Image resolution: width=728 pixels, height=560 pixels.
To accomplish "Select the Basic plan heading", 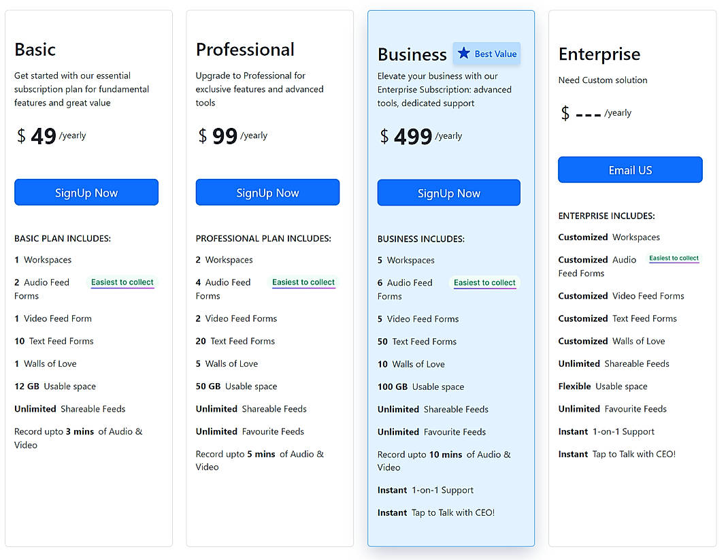I will point(35,50).
